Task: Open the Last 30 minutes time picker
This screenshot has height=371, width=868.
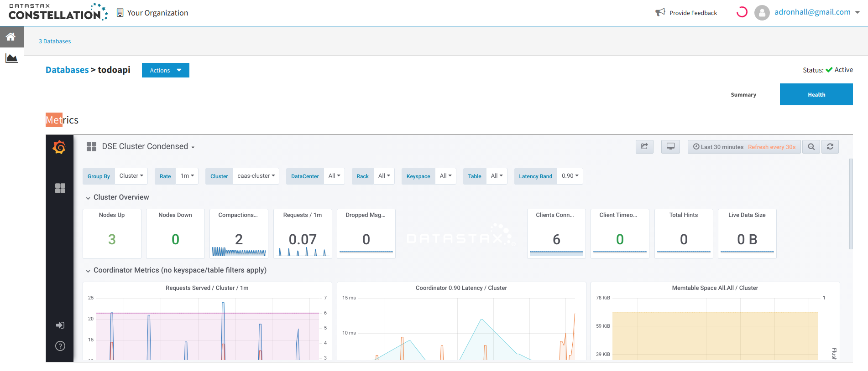Action: click(744, 147)
